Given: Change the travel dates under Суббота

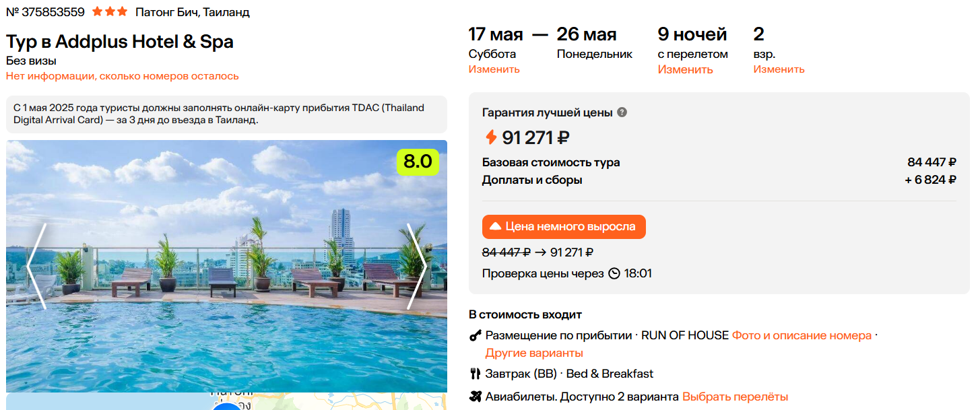Looking at the screenshot, I should click(x=494, y=69).
